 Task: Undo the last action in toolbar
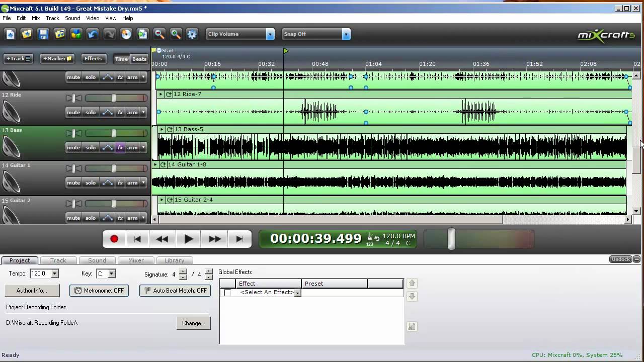click(93, 34)
